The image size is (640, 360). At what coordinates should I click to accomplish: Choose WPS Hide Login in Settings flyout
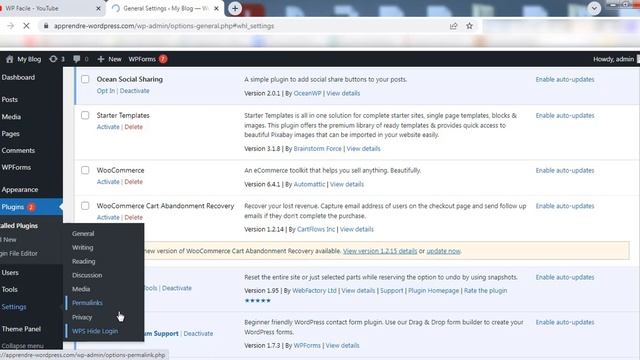[x=95, y=331]
